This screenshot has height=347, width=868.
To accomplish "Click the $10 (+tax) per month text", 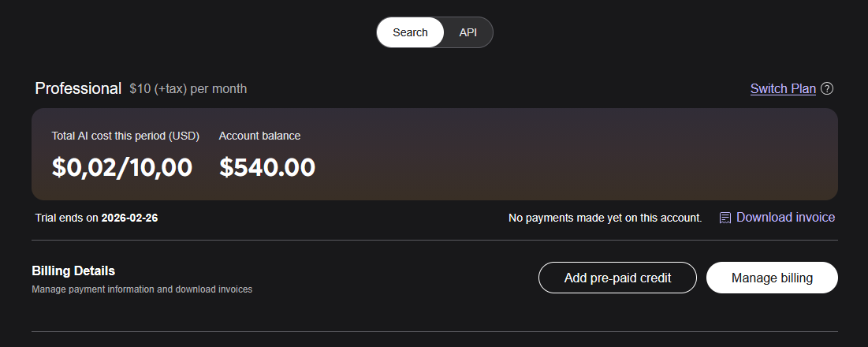I will [x=188, y=89].
